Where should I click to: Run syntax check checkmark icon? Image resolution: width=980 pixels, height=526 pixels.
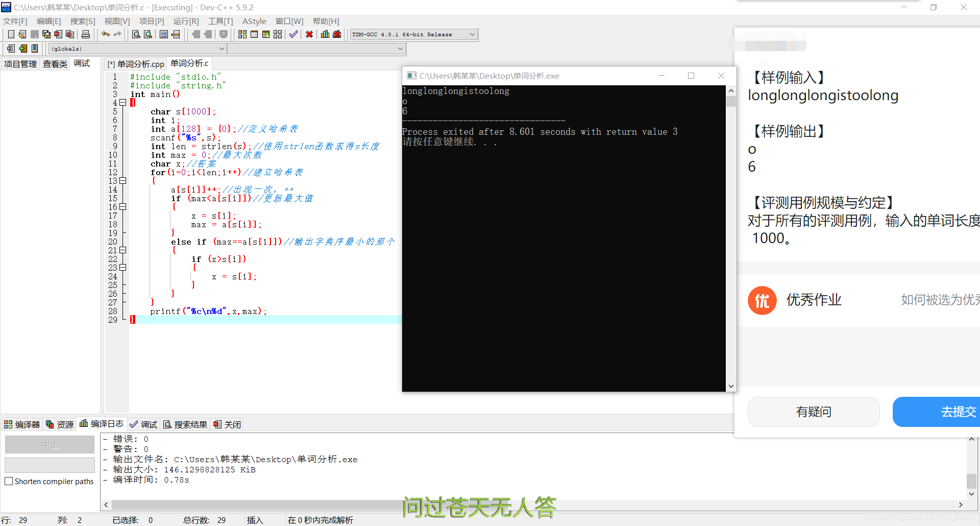coord(293,34)
